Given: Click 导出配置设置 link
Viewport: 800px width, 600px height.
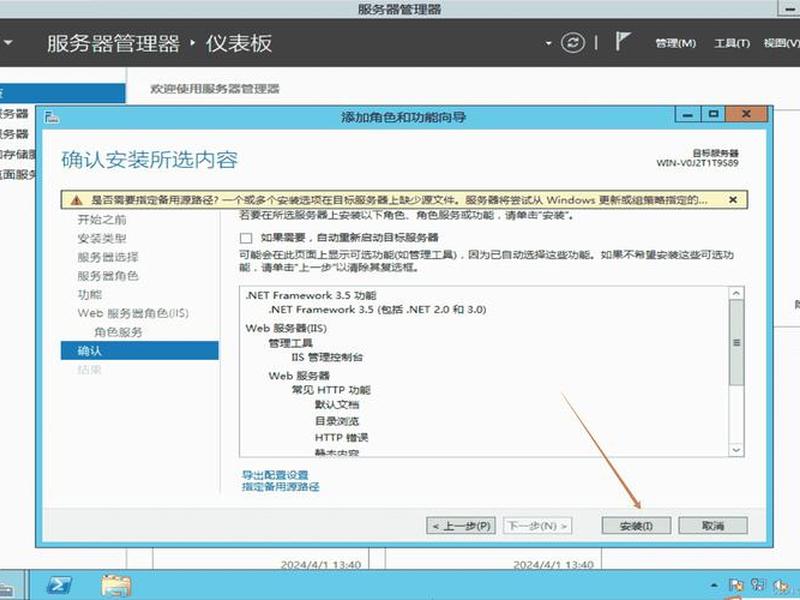Looking at the screenshot, I should [274, 475].
